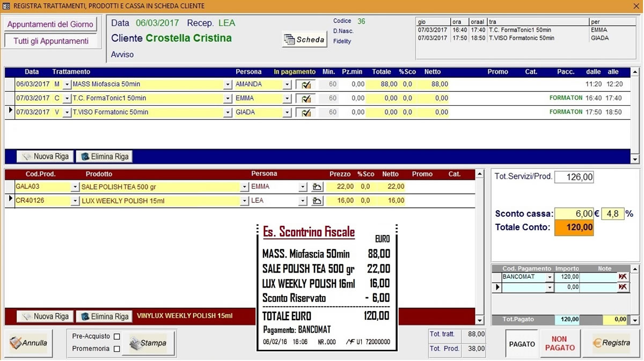The image size is (644, 361).
Task: Enable the Pre-Acquisto checkbox
Action: (x=116, y=337)
